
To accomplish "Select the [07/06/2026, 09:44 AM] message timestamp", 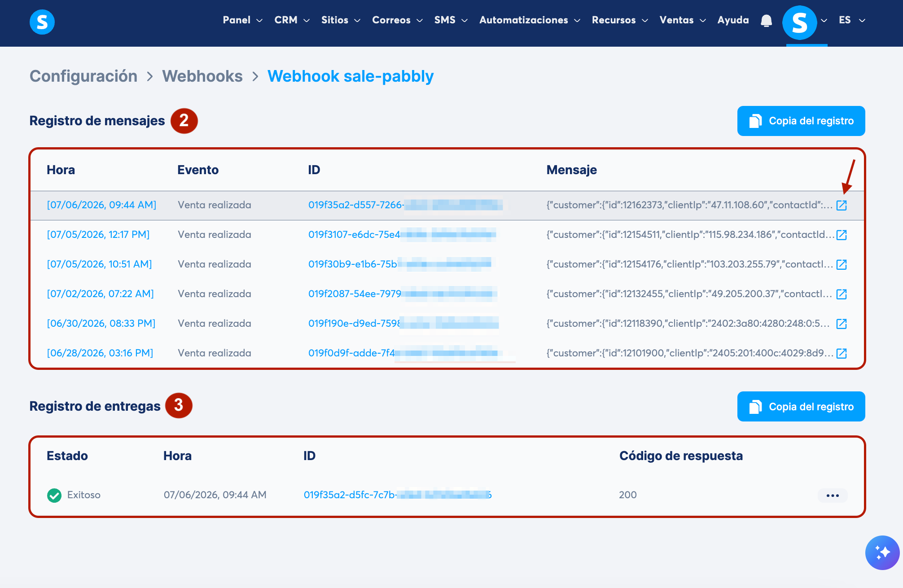I will [x=101, y=205].
